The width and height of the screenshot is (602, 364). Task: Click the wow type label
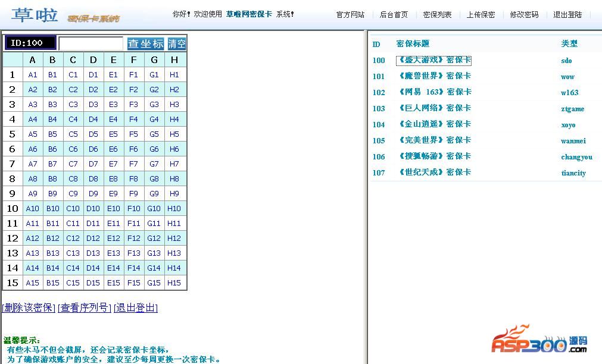(567, 77)
